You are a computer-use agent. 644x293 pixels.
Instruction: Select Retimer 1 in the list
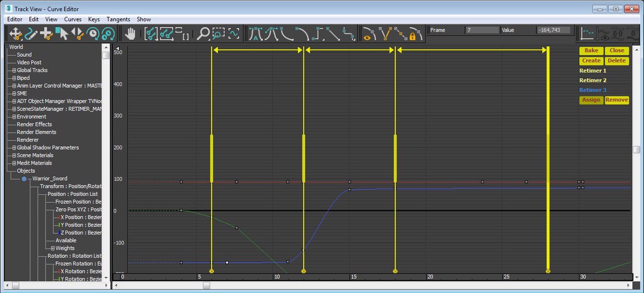click(593, 71)
